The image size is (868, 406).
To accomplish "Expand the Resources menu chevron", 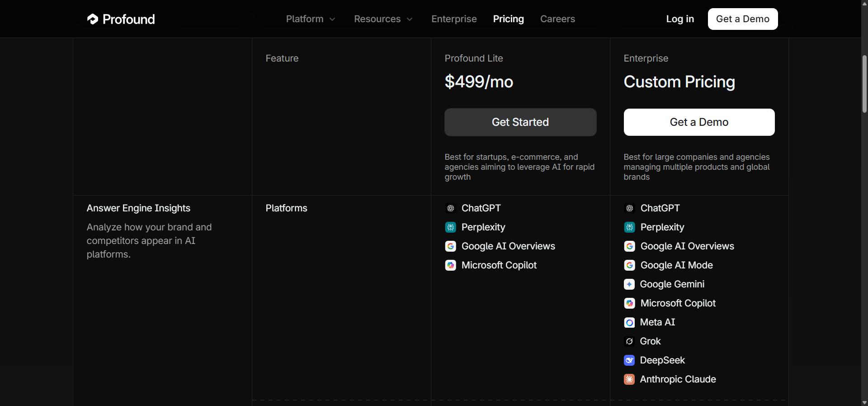I will tap(410, 19).
